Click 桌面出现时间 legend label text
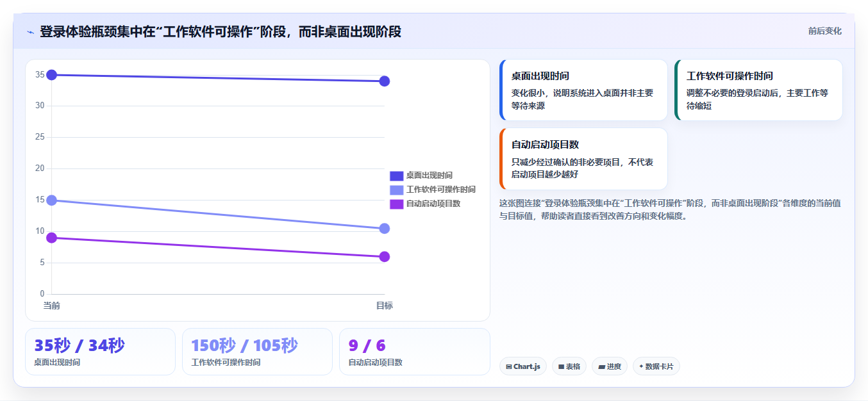This screenshot has height=401, width=868. [x=430, y=176]
